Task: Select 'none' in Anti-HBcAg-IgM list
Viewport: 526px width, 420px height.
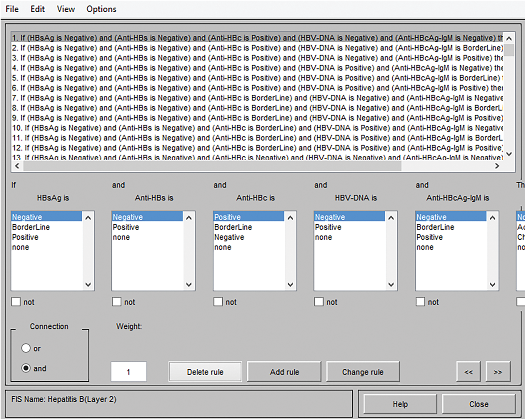Action: pyautogui.click(x=425, y=247)
